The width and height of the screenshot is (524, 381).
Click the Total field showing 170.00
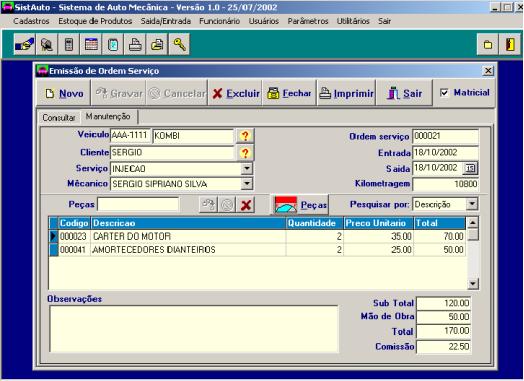point(444,331)
